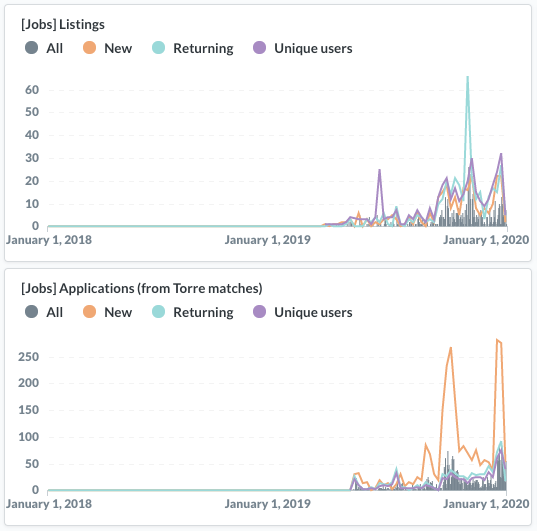Toggle the New series in Applications legend
The width and height of the screenshot is (537, 531).
click(x=107, y=312)
